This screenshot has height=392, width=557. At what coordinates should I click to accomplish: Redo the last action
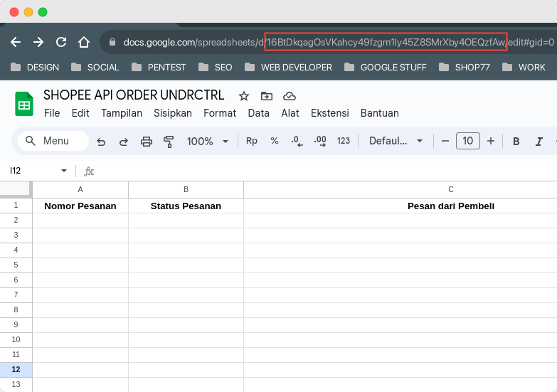(x=123, y=142)
